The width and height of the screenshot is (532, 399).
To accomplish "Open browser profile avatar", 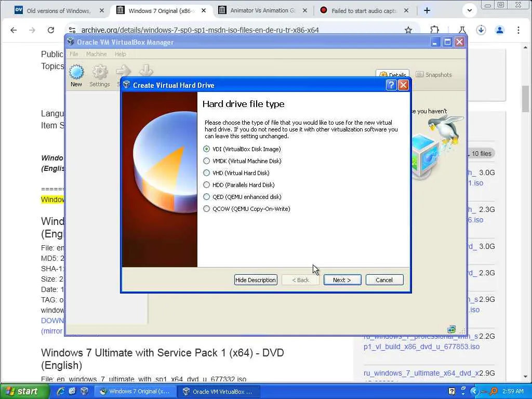I will pyautogui.click(x=500, y=30).
